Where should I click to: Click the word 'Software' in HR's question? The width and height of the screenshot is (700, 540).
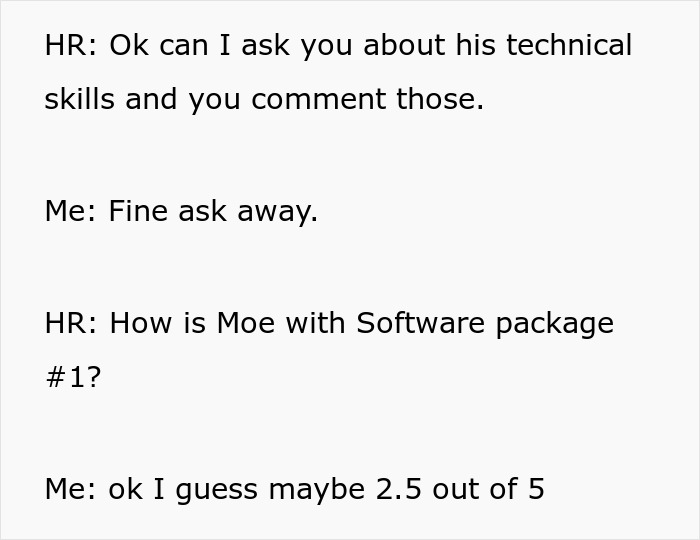(x=421, y=322)
